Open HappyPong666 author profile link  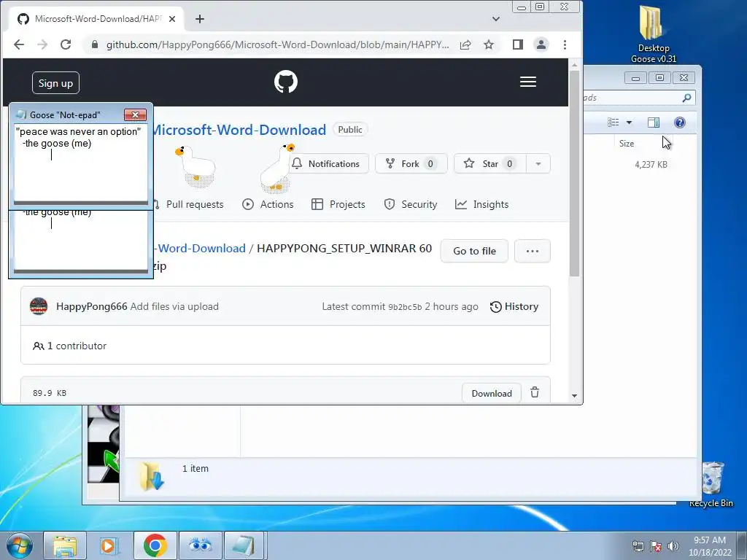[91, 307]
